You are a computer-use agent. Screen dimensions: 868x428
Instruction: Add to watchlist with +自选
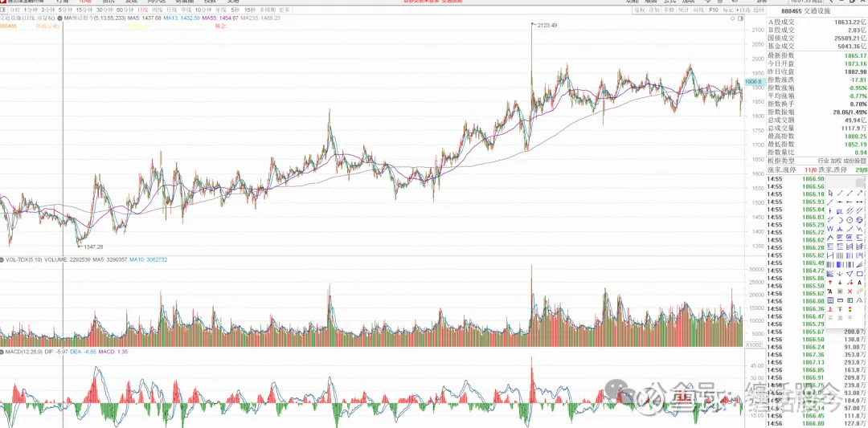tap(743, 10)
